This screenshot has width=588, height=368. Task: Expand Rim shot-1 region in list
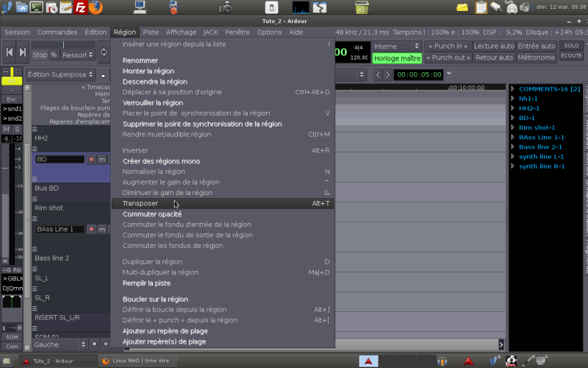pyautogui.click(x=512, y=127)
